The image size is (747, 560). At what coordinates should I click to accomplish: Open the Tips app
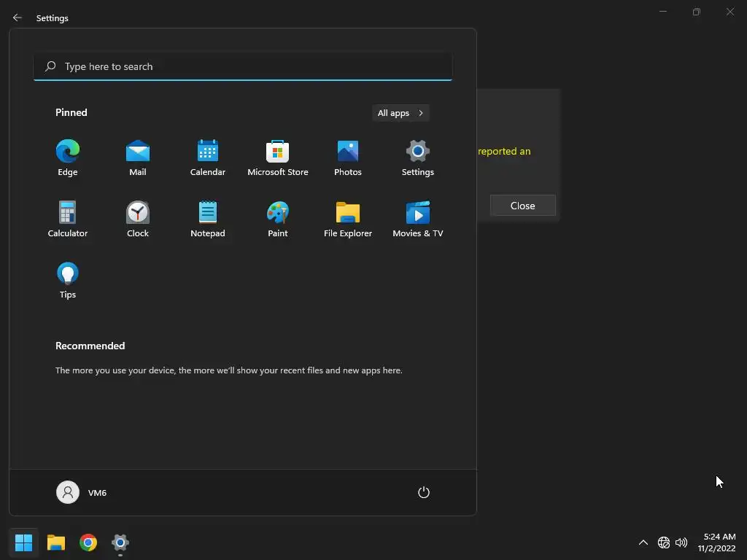pyautogui.click(x=68, y=281)
